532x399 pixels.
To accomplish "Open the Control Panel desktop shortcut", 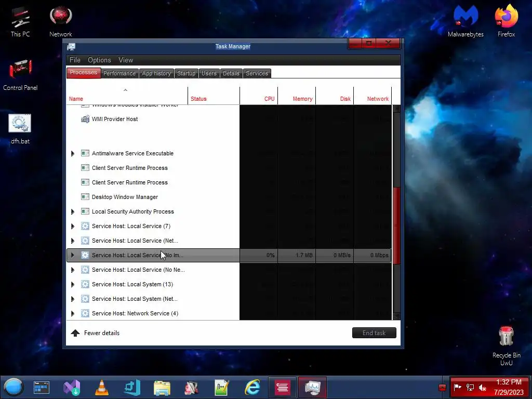I will [x=20, y=75].
